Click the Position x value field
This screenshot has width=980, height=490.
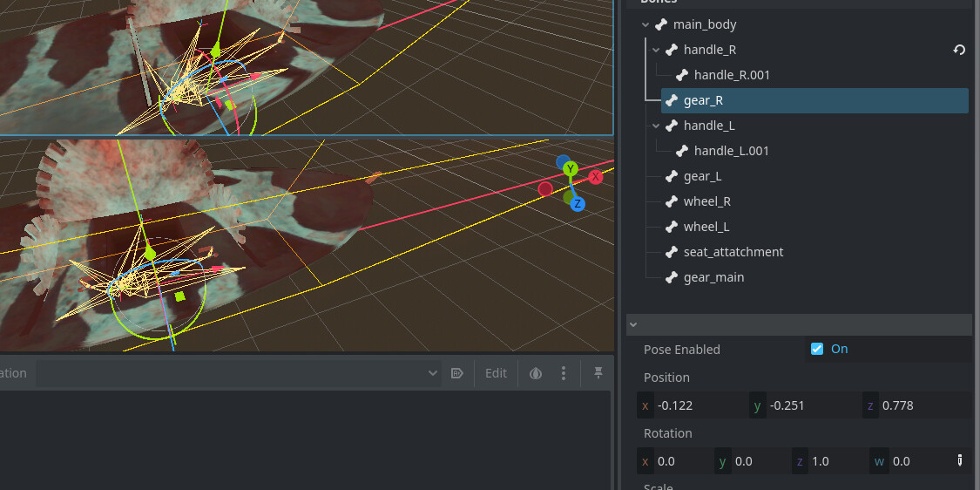[697, 405]
